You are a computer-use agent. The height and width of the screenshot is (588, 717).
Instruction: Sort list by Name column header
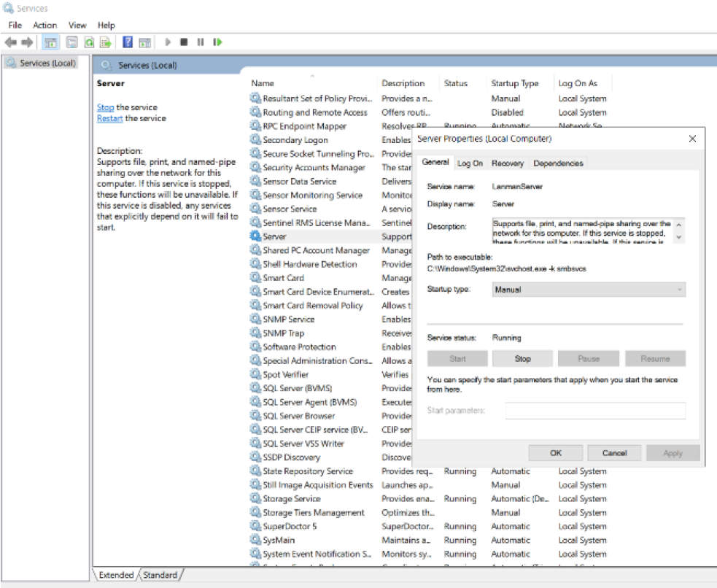point(263,83)
